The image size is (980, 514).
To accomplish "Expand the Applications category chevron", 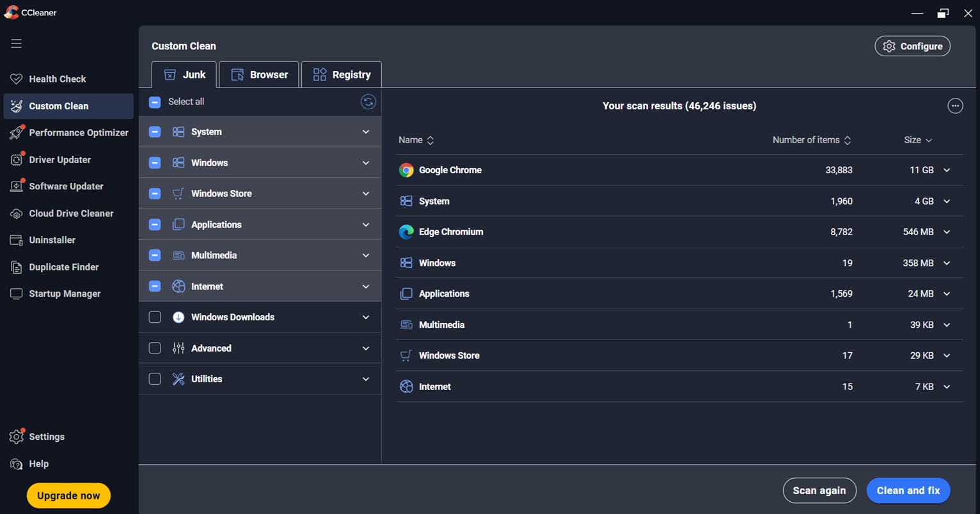I will [x=366, y=225].
